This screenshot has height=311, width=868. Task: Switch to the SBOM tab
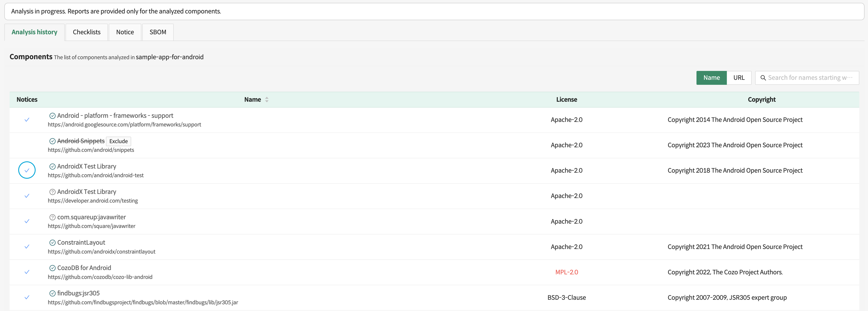(158, 32)
